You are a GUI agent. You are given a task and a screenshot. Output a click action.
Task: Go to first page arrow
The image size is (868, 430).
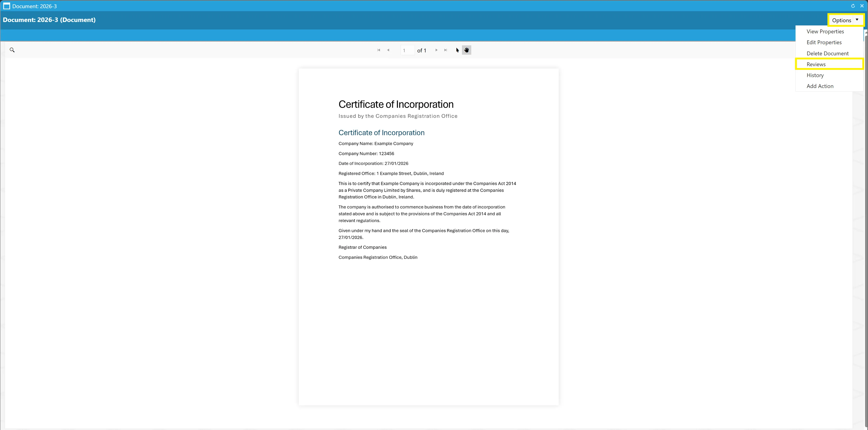click(379, 50)
